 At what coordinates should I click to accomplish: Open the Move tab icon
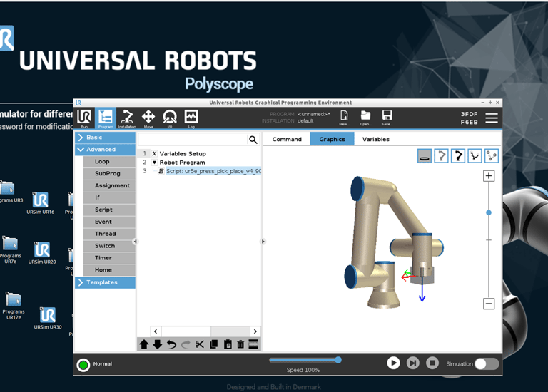(148, 118)
